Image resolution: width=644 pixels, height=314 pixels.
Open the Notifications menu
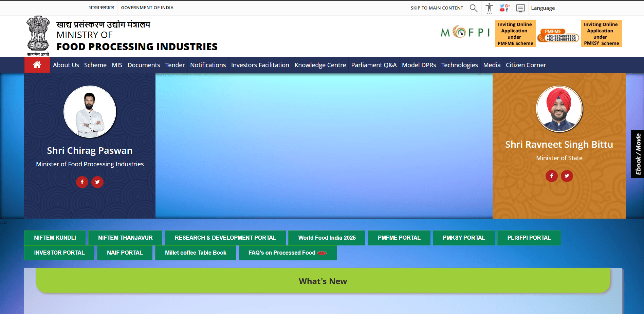click(208, 65)
